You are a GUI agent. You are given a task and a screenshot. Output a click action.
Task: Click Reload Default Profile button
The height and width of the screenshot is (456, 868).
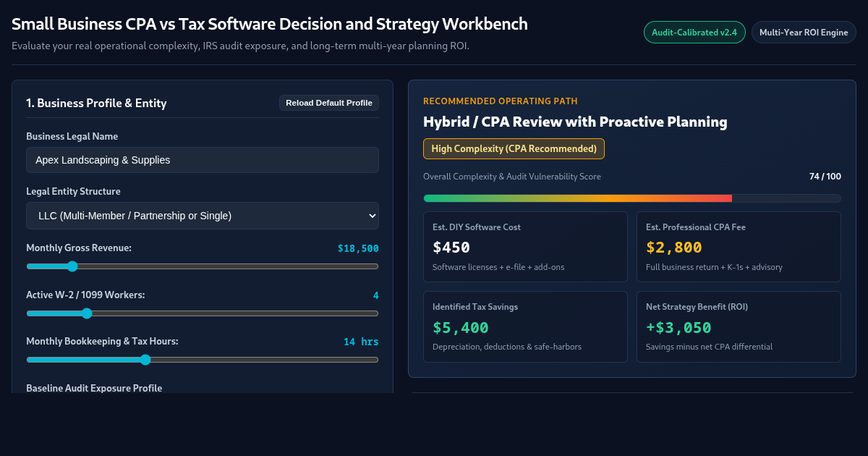329,103
